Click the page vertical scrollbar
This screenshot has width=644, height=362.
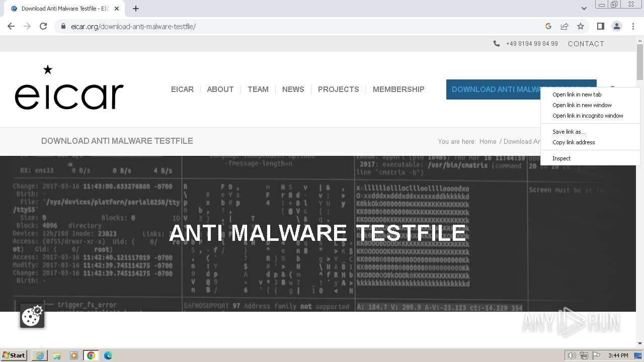(x=640, y=63)
